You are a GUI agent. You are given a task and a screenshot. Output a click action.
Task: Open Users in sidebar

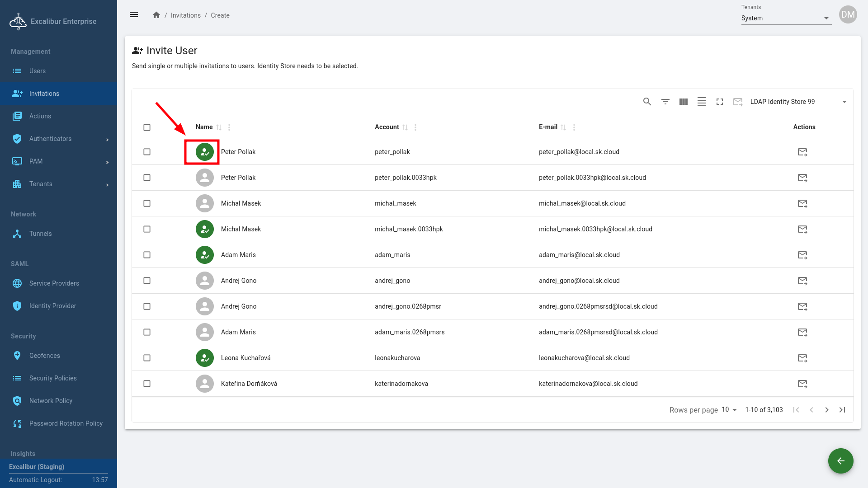[37, 71]
